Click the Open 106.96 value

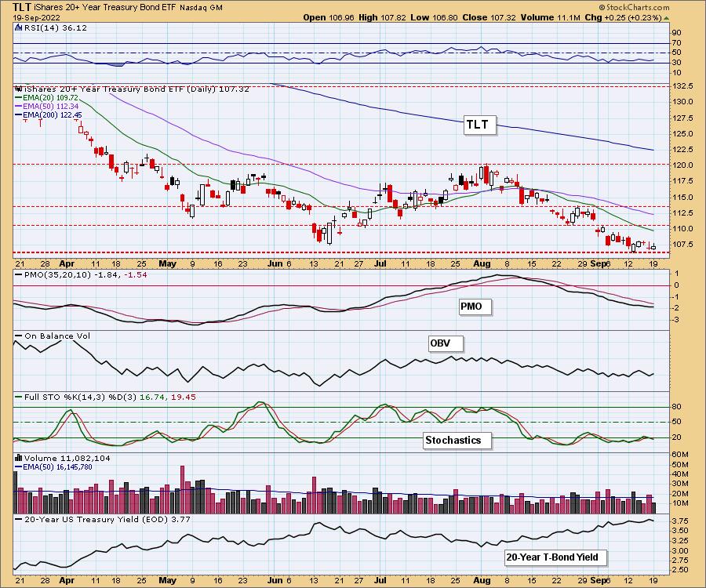[x=329, y=17]
